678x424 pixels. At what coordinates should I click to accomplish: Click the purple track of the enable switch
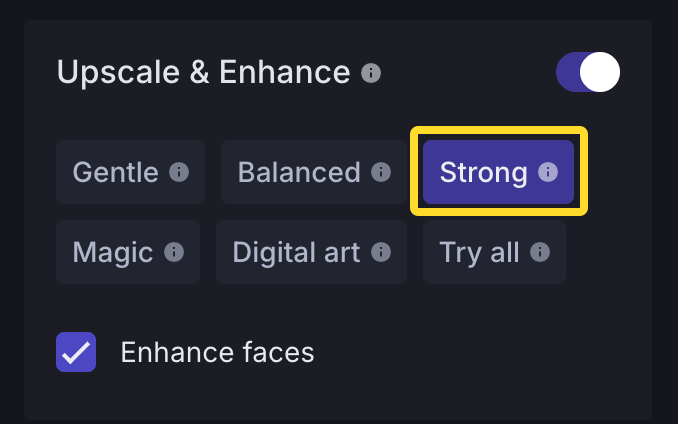tap(567, 72)
